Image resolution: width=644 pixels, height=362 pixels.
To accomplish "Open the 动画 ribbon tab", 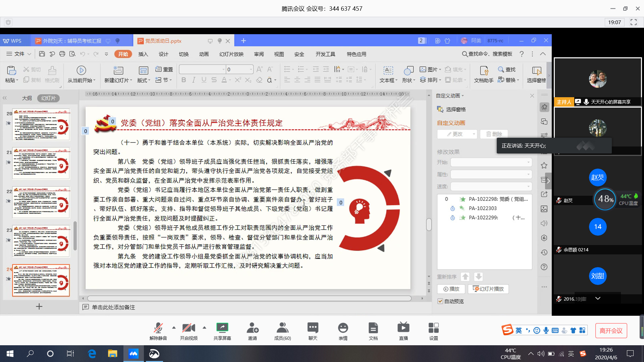I will click(204, 54).
